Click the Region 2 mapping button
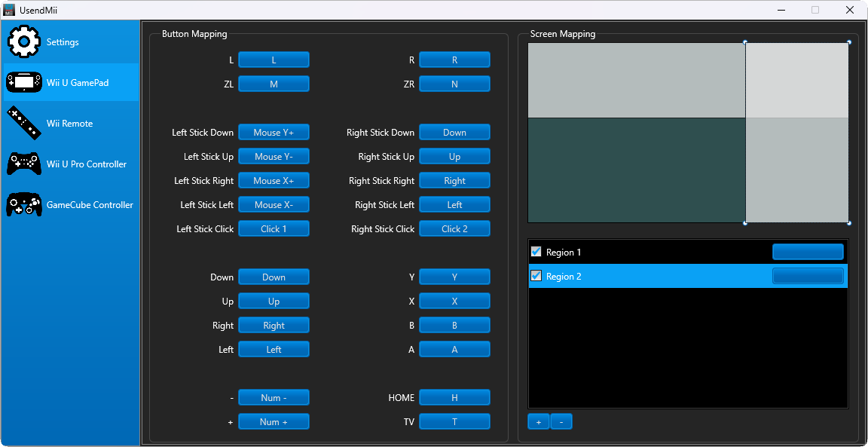868x447 pixels. (x=808, y=276)
